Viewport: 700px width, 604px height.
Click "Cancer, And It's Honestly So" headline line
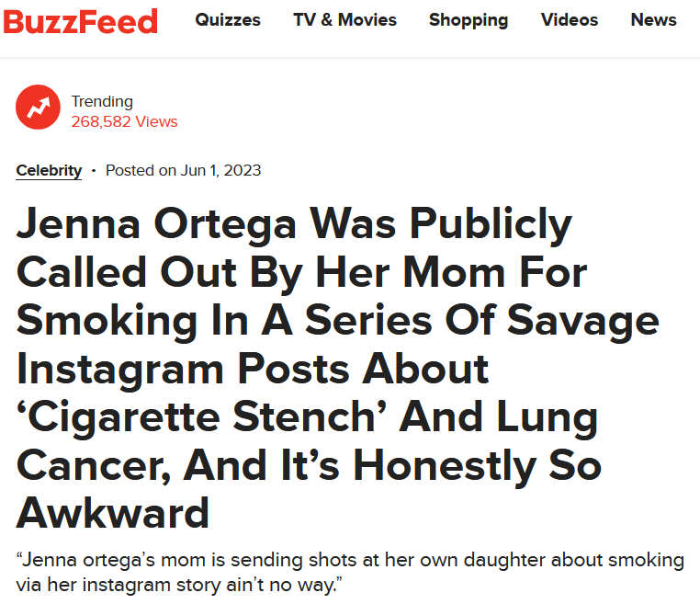pos(310,466)
